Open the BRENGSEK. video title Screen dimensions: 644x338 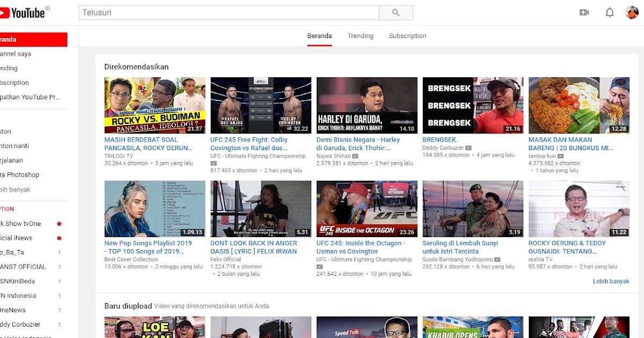(440, 140)
